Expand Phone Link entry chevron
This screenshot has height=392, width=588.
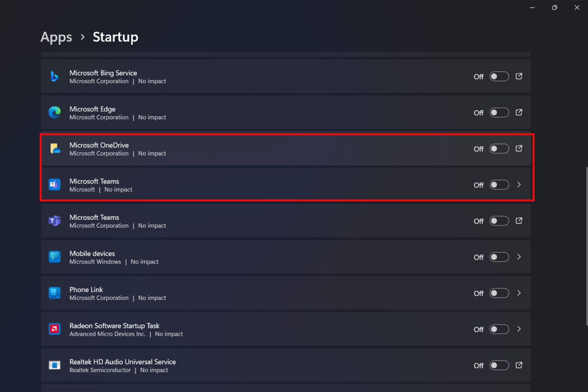click(x=519, y=293)
